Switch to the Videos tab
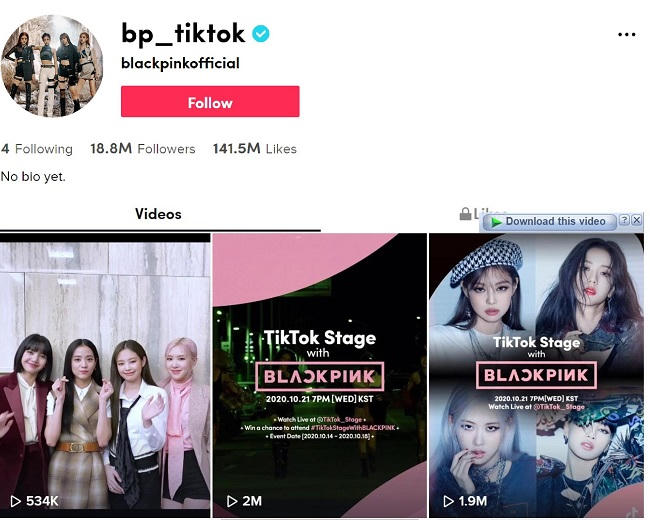Screen dimensions: 650x520 [158, 214]
